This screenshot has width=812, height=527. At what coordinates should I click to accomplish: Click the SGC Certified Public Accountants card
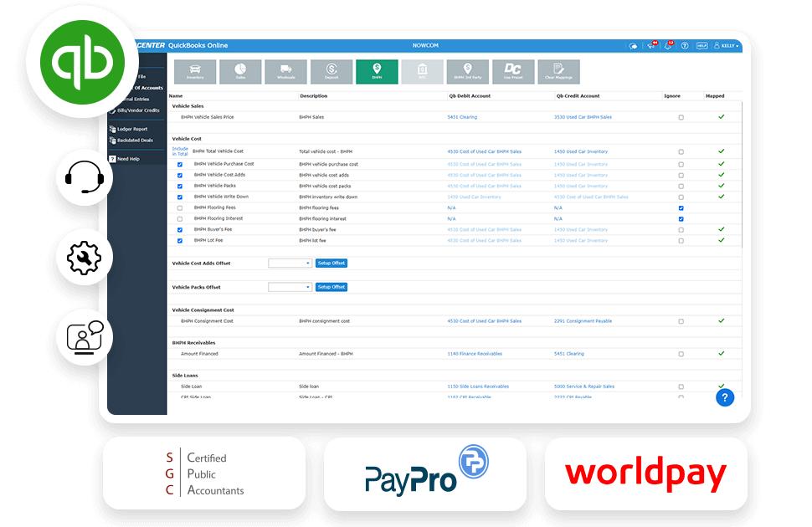pyautogui.click(x=204, y=473)
